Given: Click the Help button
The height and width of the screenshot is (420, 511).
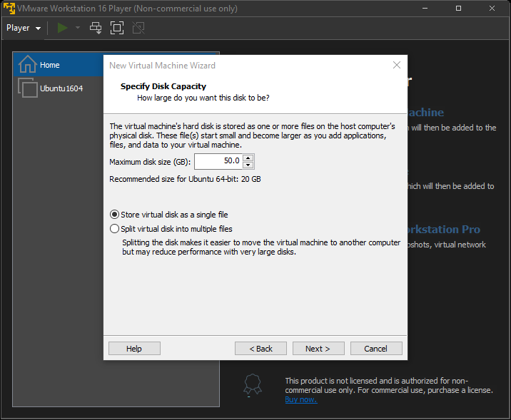Looking at the screenshot, I should tap(134, 349).
